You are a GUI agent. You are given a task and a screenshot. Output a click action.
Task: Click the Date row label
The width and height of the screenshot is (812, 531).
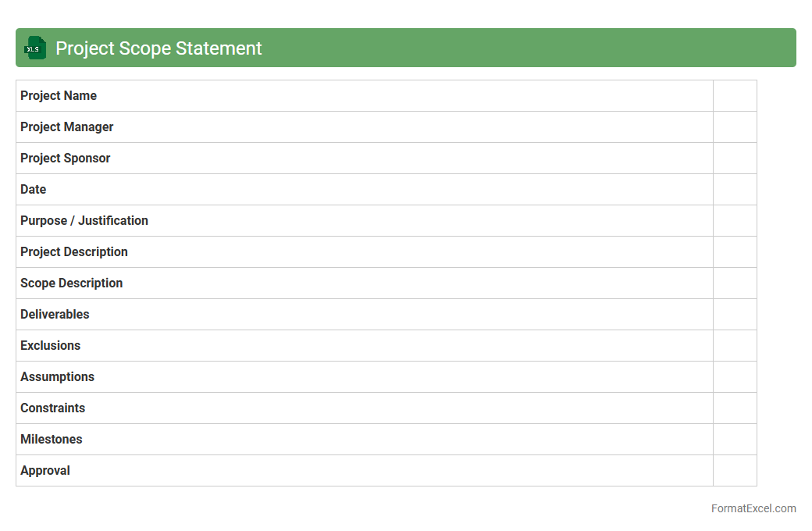click(x=34, y=190)
